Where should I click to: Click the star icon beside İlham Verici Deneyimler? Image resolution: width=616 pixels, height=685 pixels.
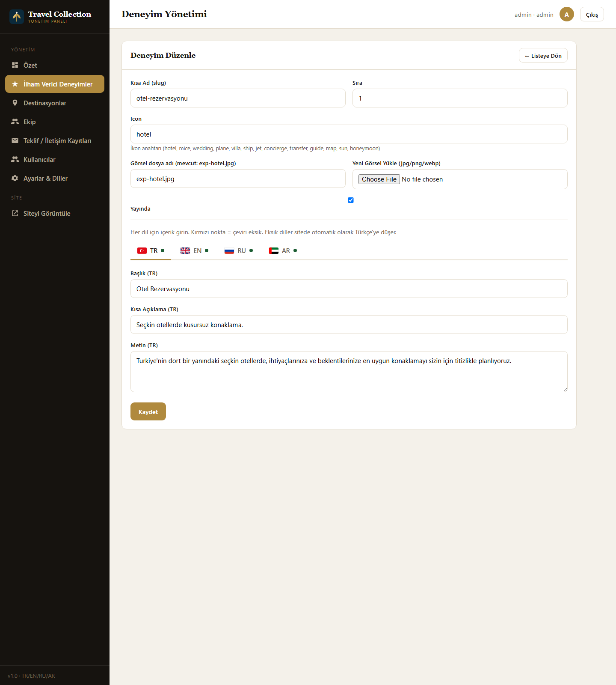(15, 84)
